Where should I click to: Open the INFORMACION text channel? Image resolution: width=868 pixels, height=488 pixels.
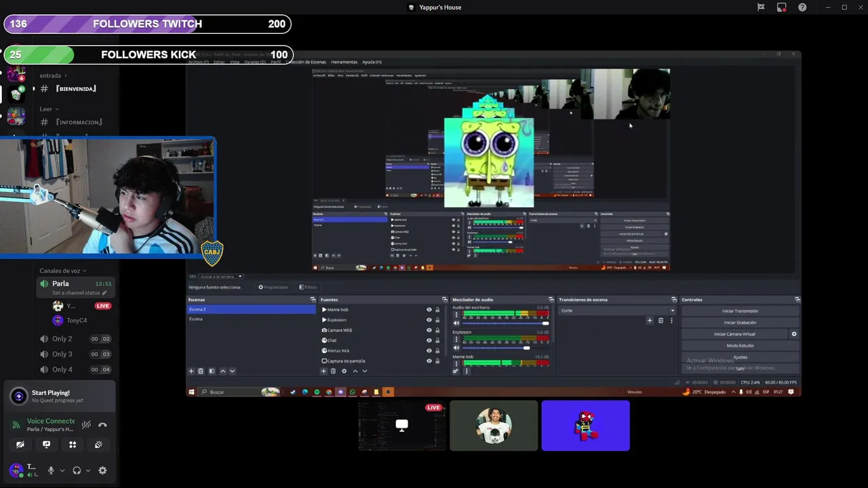point(79,122)
